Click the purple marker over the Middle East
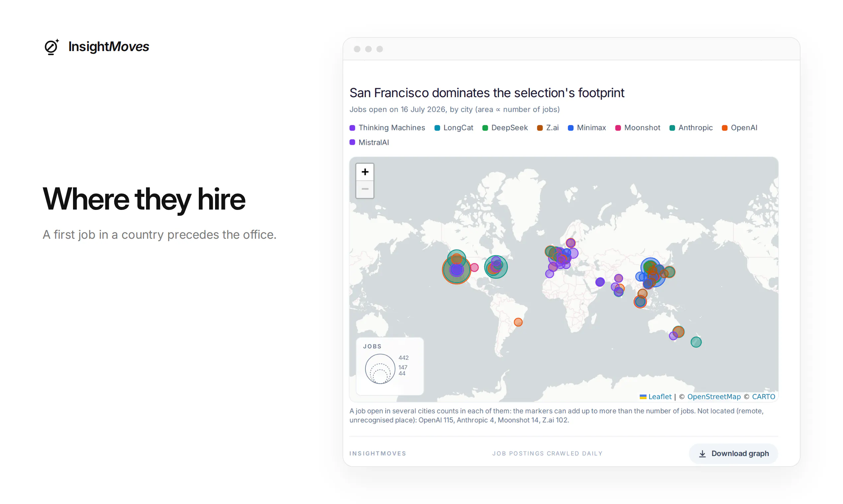The width and height of the screenshot is (843, 504). pos(600,282)
